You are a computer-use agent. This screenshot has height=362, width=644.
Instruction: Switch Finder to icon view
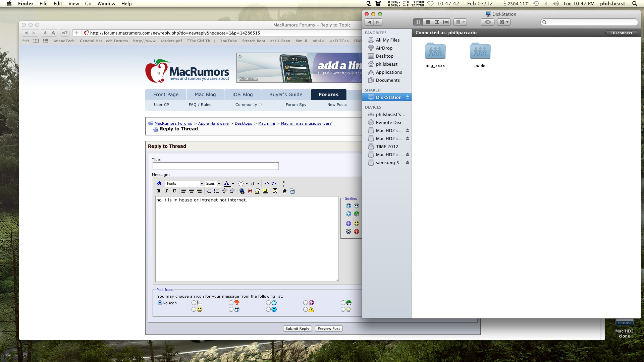pyautogui.click(x=418, y=22)
